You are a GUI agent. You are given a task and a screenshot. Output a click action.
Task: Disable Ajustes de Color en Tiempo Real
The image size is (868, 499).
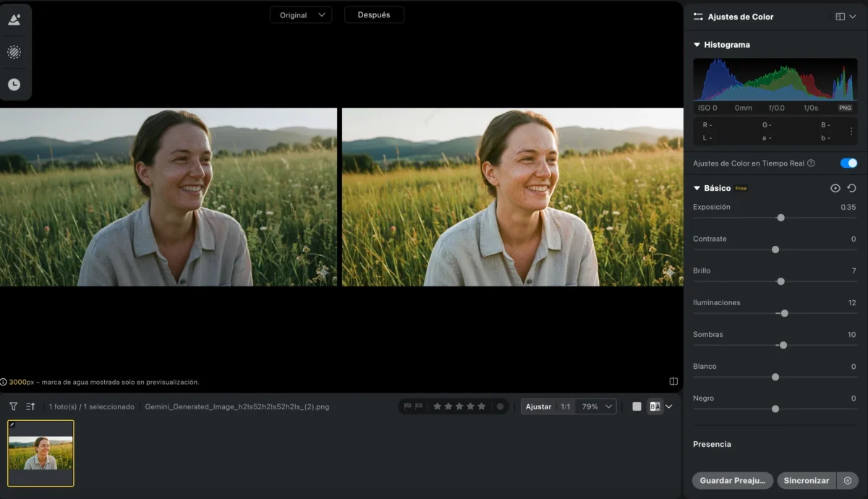[x=848, y=163]
